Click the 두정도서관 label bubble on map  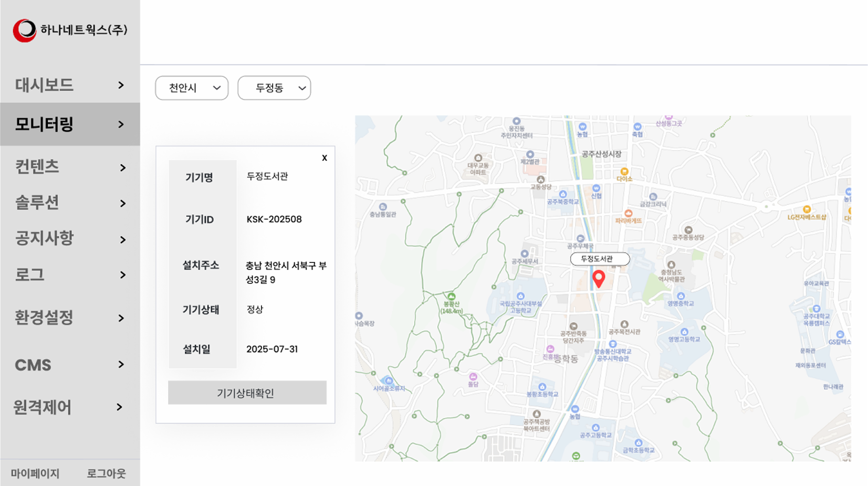coord(599,259)
